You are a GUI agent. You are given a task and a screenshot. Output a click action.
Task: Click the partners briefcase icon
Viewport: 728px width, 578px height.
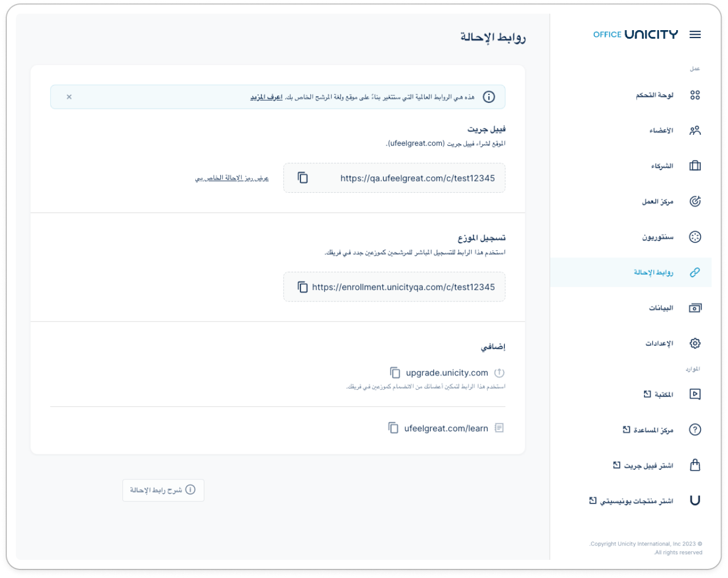695,166
